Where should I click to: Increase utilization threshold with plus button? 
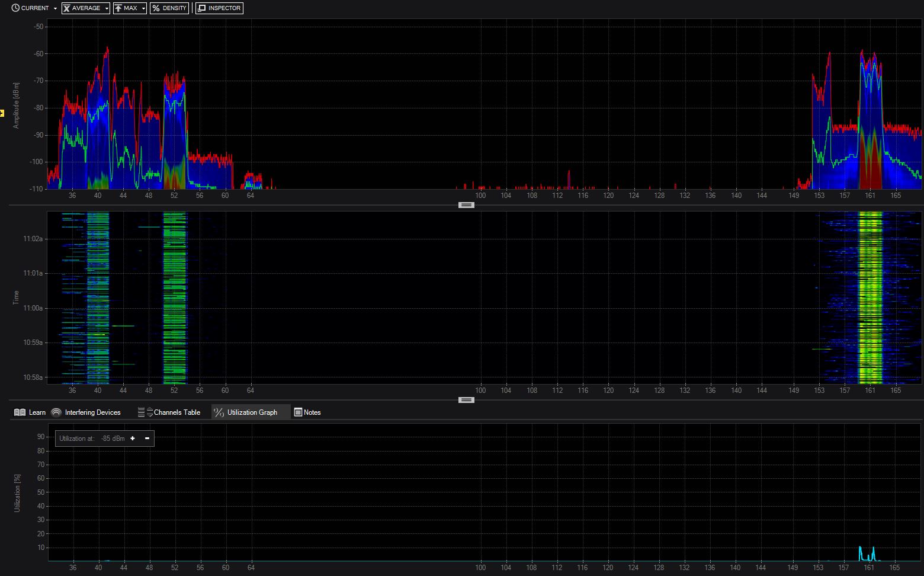tap(133, 439)
